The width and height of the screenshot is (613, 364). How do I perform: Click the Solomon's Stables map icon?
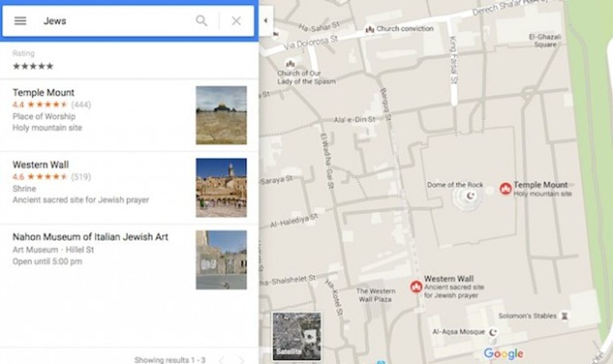[565, 316]
